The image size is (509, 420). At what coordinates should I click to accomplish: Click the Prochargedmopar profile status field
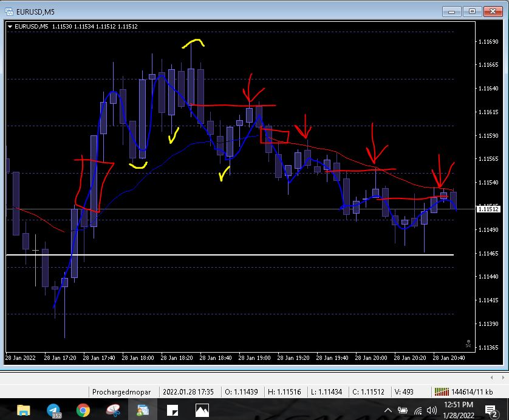[x=121, y=392]
